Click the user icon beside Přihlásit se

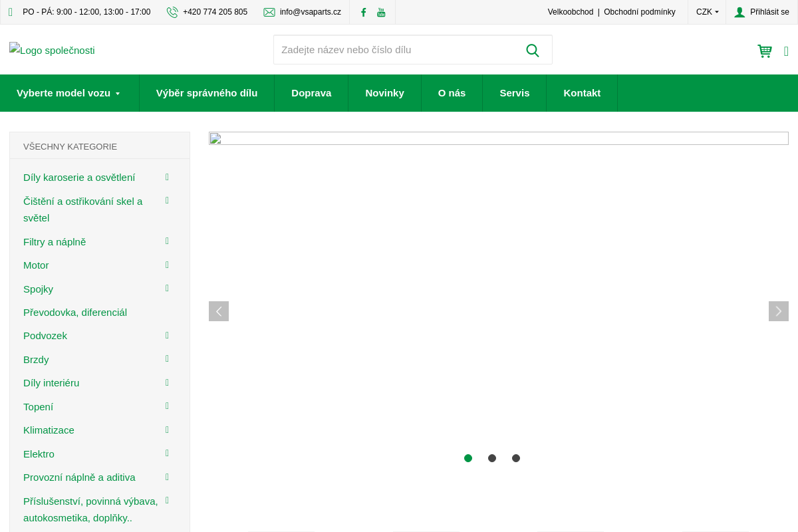739,12
